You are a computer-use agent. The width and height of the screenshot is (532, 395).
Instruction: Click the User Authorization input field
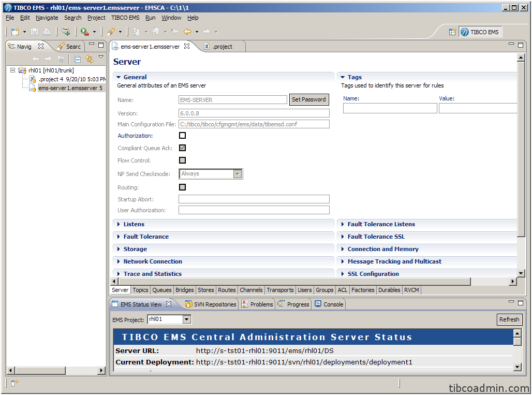pyautogui.click(x=254, y=210)
